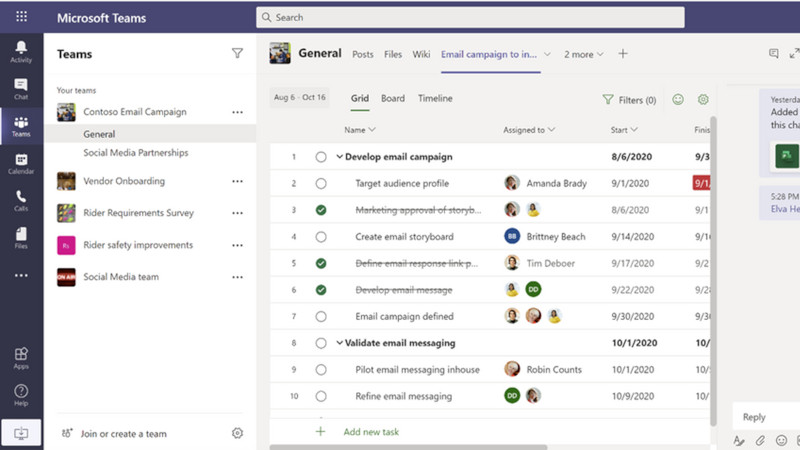The height and width of the screenshot is (450, 800).
Task: Open more options for Social Media team
Action: point(237,277)
